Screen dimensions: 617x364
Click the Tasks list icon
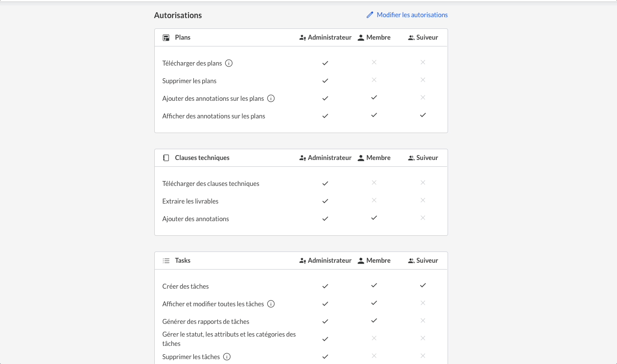click(x=166, y=261)
